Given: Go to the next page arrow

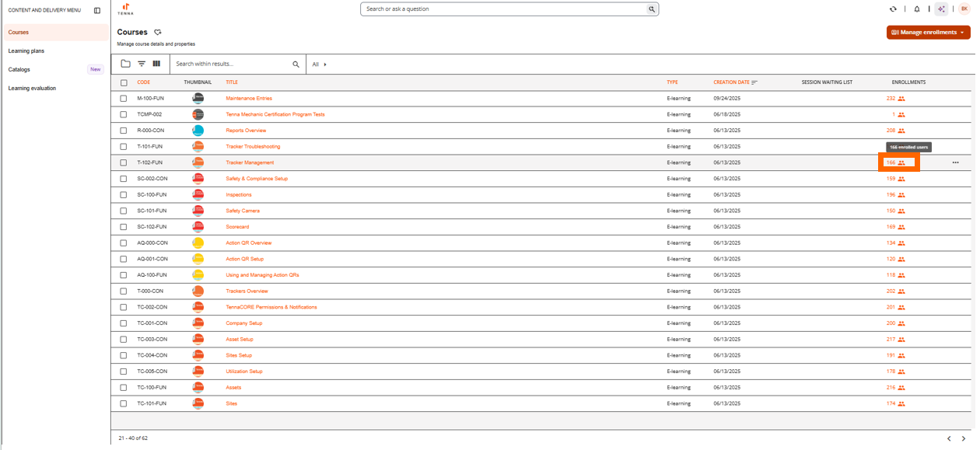Looking at the screenshot, I should pos(964,438).
